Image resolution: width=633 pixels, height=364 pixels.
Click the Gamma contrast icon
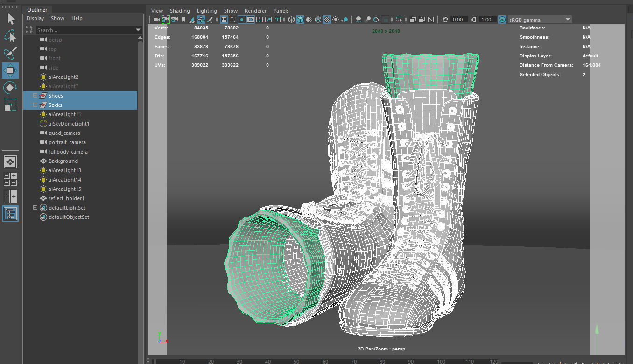coord(473,20)
